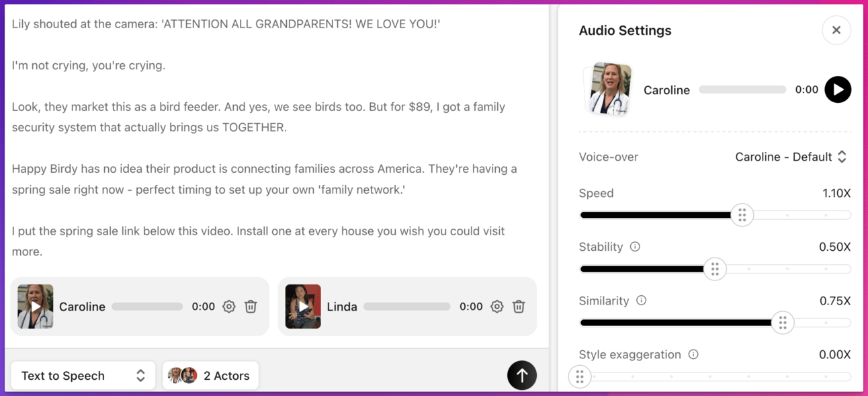Click the Audio Settings heading
Image resolution: width=868 pixels, height=396 pixels.
pos(625,30)
